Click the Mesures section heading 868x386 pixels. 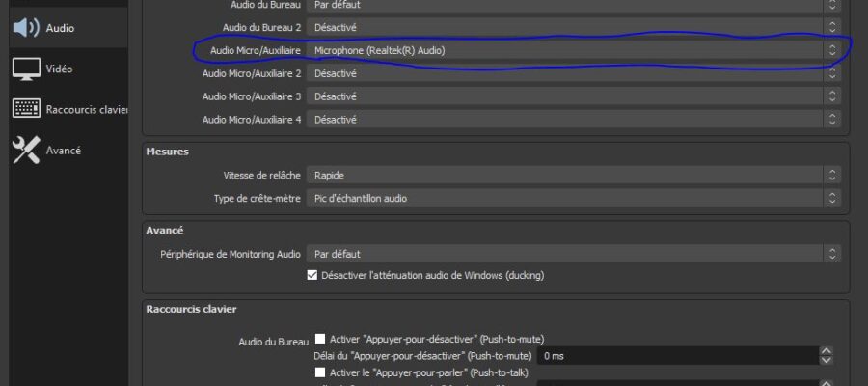(167, 152)
